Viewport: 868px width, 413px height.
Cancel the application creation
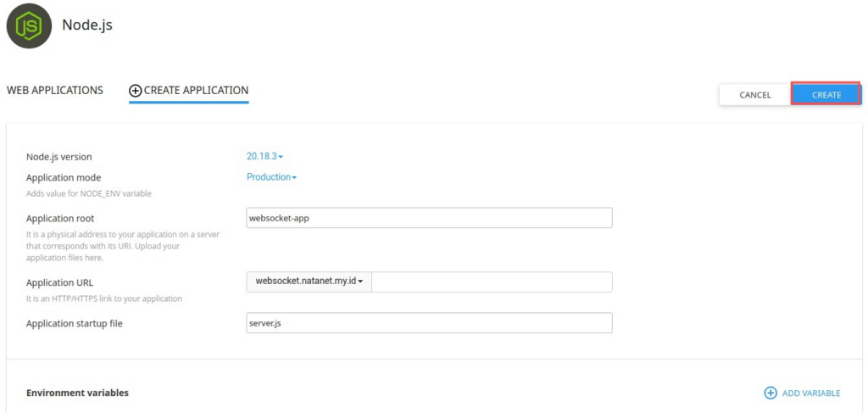[x=755, y=95]
